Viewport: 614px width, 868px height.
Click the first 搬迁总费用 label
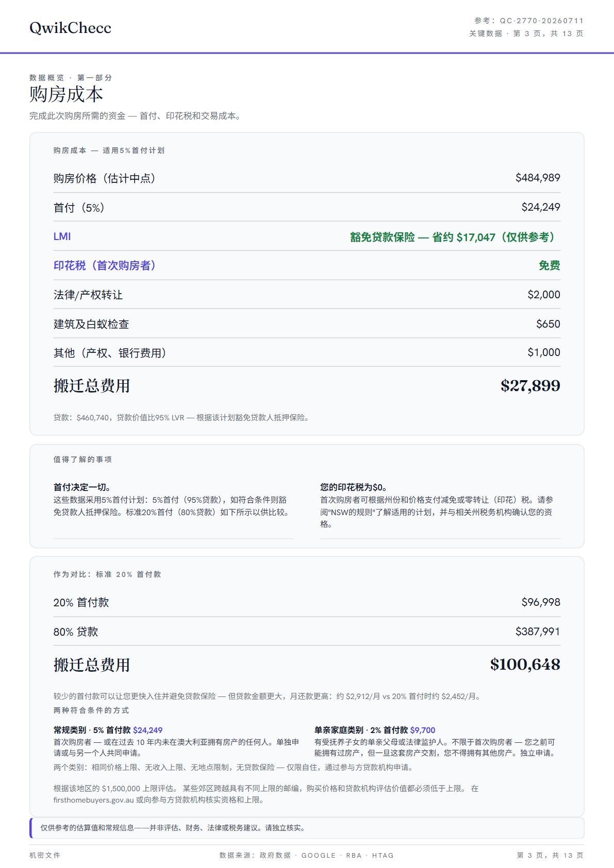click(92, 386)
